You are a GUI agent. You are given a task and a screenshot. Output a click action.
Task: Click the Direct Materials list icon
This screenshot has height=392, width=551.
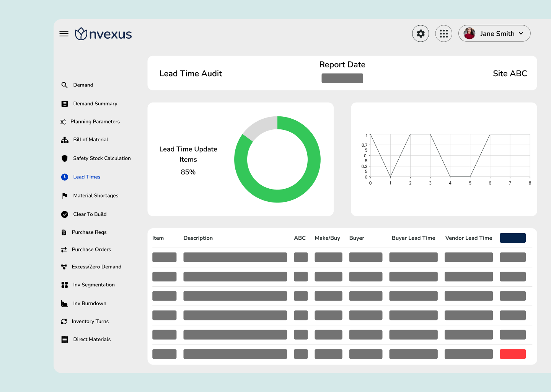(65, 340)
